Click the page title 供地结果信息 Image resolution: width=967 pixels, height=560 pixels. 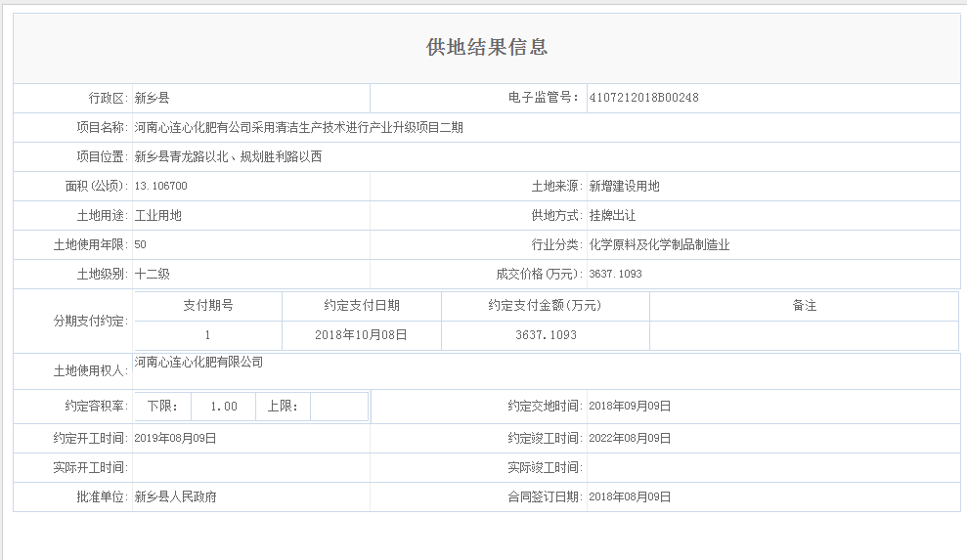487,47
